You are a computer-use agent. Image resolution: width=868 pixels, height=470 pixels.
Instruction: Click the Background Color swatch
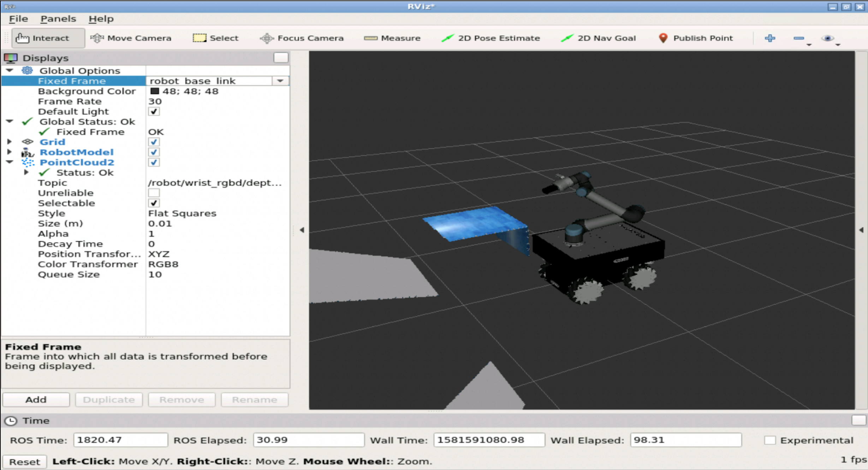tap(154, 91)
